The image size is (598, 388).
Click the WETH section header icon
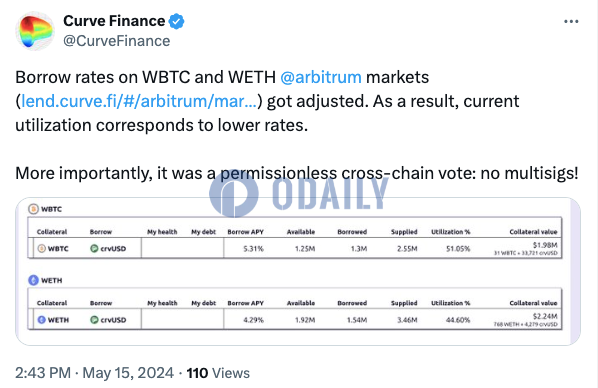pyautogui.click(x=34, y=280)
